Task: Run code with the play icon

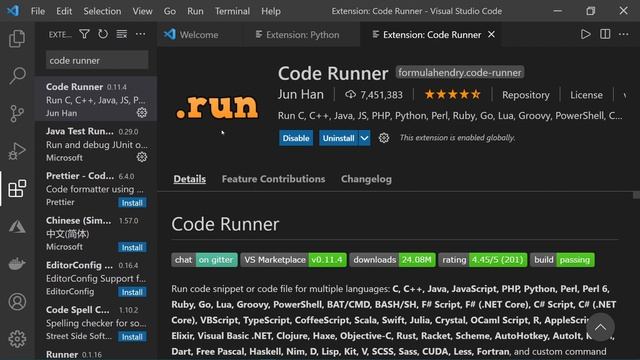Action: pos(586,34)
